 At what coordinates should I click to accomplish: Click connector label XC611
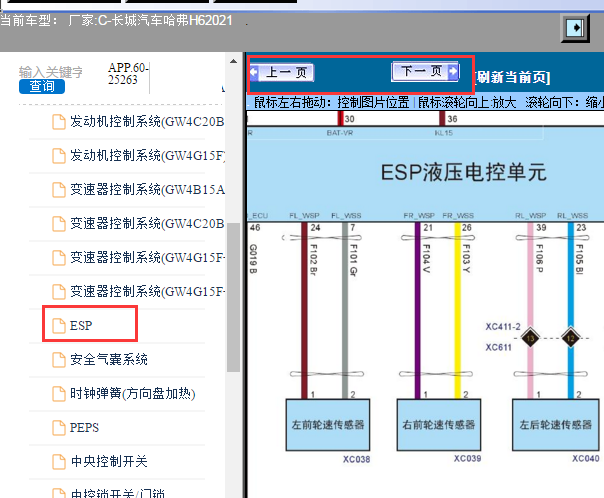pyautogui.click(x=498, y=347)
